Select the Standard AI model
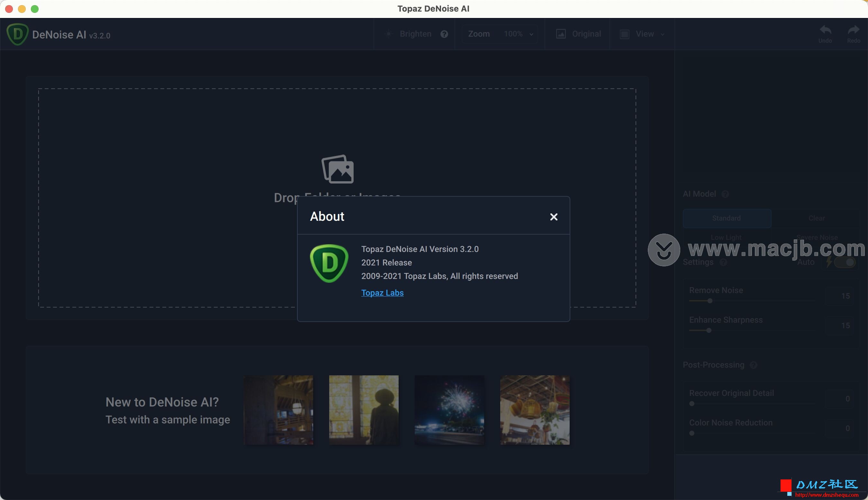 click(727, 218)
